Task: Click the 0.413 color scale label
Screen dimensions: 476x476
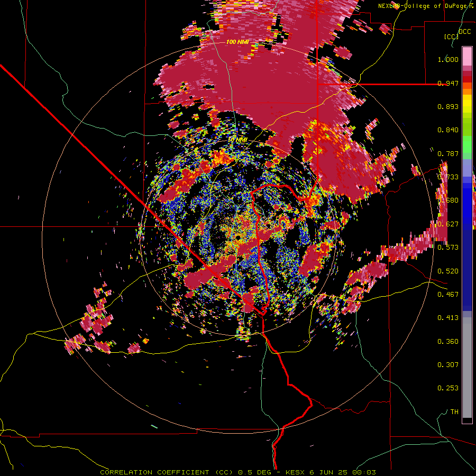Action: [448, 318]
